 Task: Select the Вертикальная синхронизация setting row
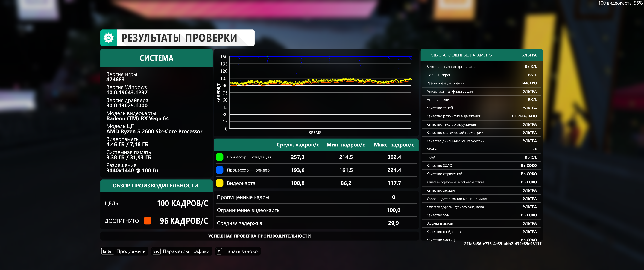[x=481, y=67]
